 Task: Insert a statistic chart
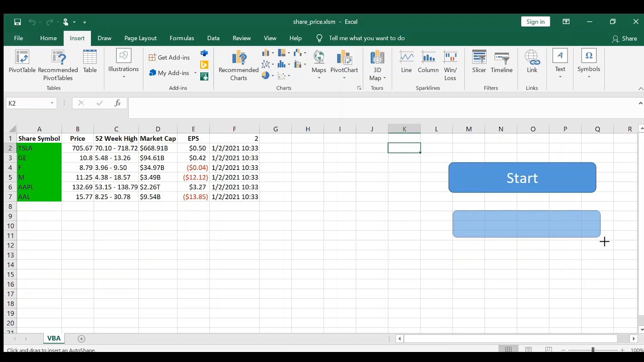coord(284,64)
